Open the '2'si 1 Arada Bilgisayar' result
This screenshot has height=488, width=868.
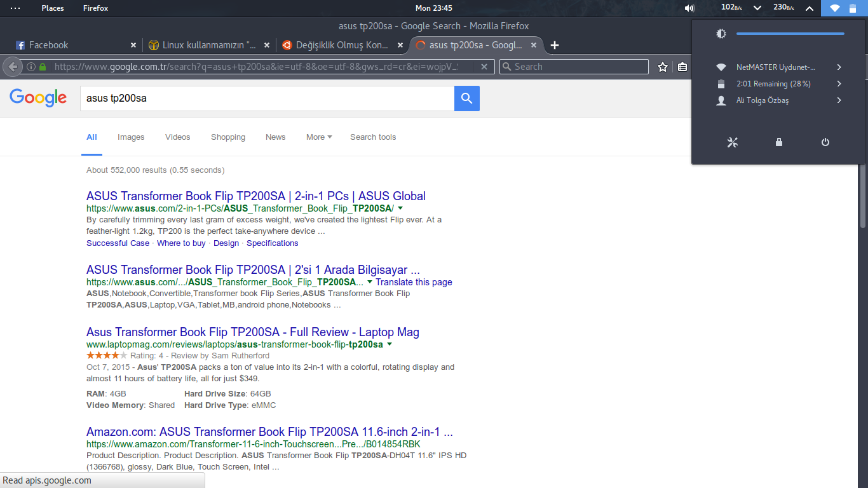coord(253,270)
